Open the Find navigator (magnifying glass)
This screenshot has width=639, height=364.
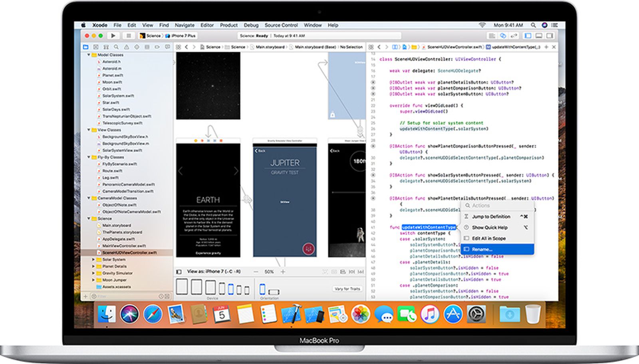[x=116, y=47]
